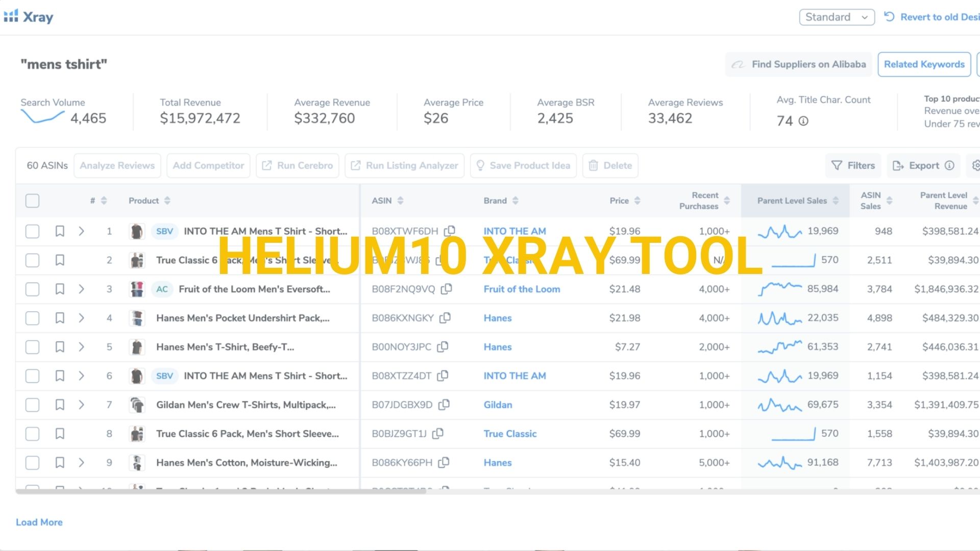Click Delete button
980x551 pixels.
[x=610, y=165]
